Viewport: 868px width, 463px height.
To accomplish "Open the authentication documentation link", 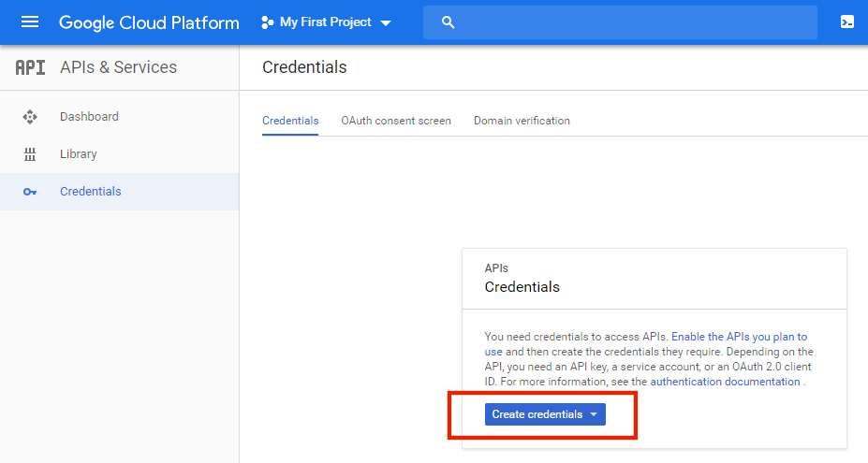I will pos(725,382).
